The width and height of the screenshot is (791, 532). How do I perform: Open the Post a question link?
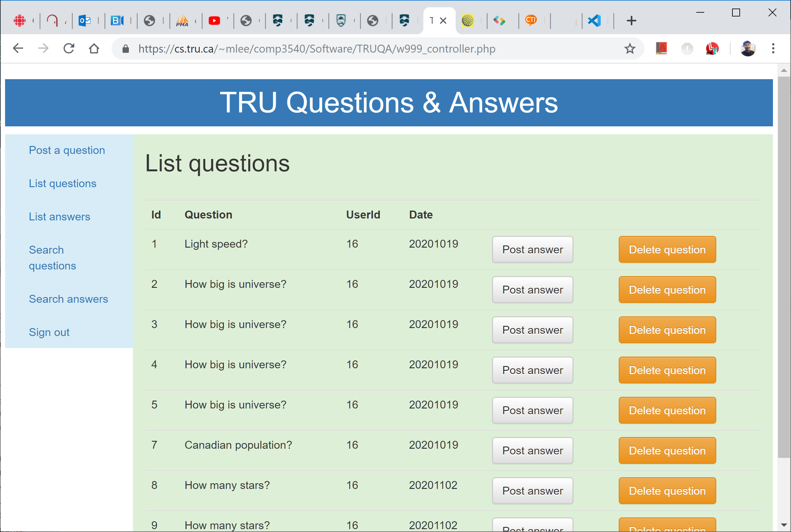coord(67,150)
